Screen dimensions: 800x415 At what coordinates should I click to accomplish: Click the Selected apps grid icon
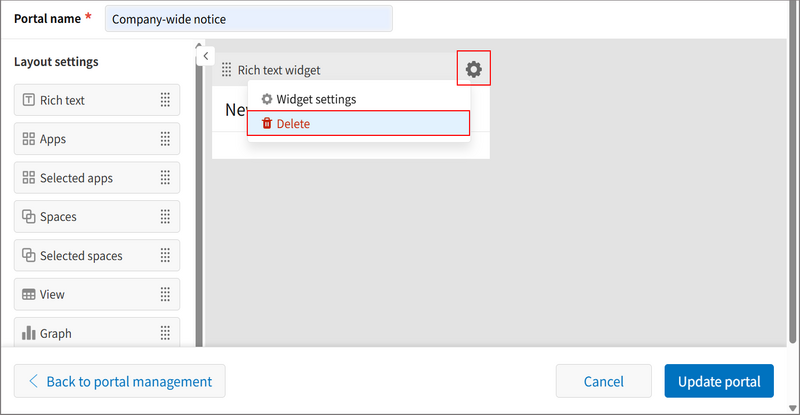click(28, 178)
